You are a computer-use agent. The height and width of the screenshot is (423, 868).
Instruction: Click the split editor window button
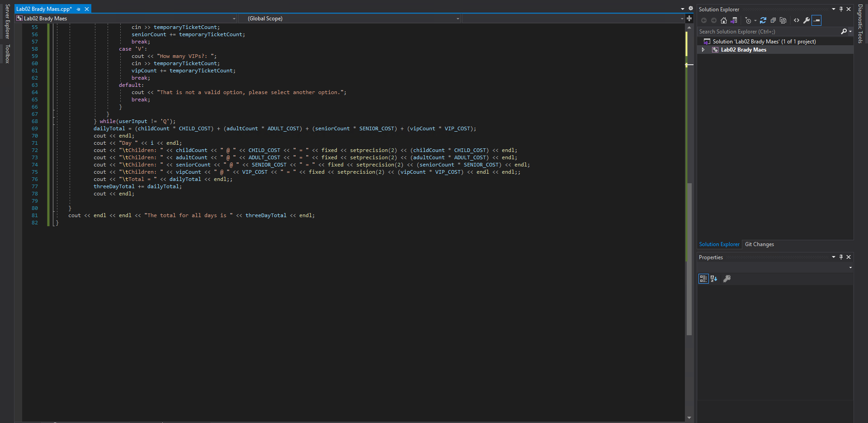[689, 19]
